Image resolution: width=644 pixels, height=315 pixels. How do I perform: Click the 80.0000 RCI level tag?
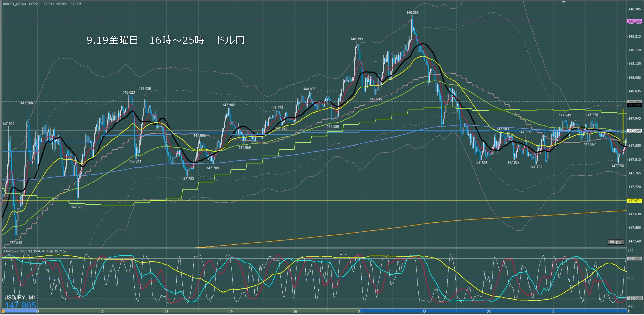point(634,259)
